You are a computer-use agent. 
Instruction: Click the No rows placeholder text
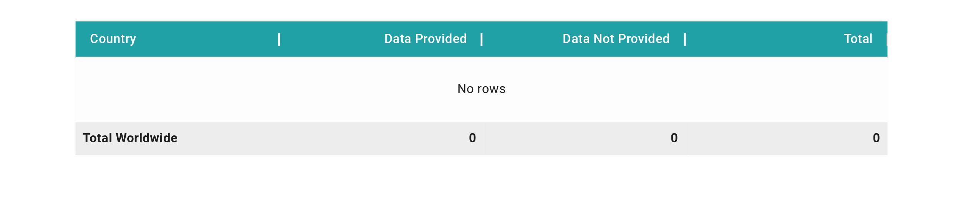tap(482, 89)
